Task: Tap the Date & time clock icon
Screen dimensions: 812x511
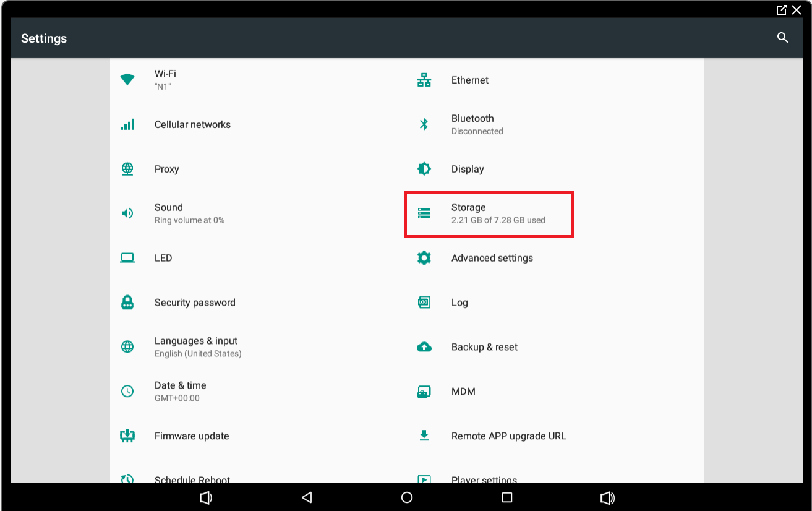Action: pos(127,392)
